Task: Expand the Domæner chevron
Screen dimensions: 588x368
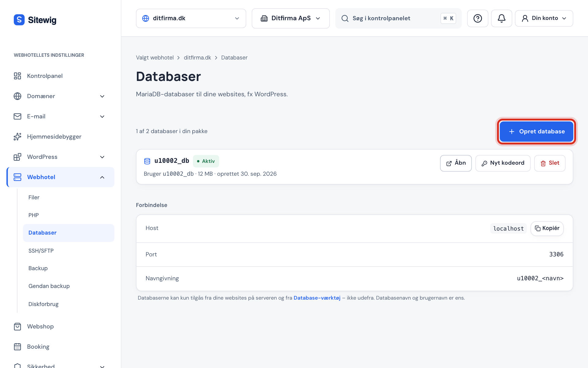Action: tap(102, 96)
